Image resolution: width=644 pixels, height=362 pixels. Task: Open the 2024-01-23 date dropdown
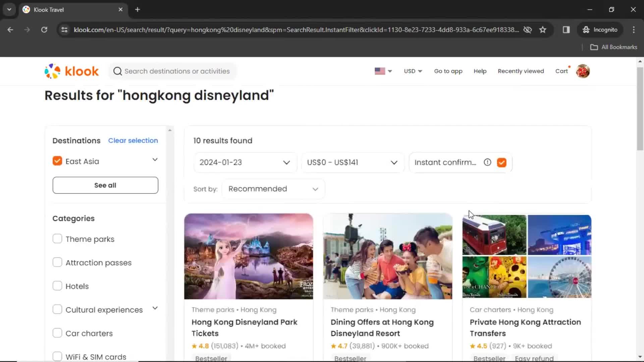245,162
